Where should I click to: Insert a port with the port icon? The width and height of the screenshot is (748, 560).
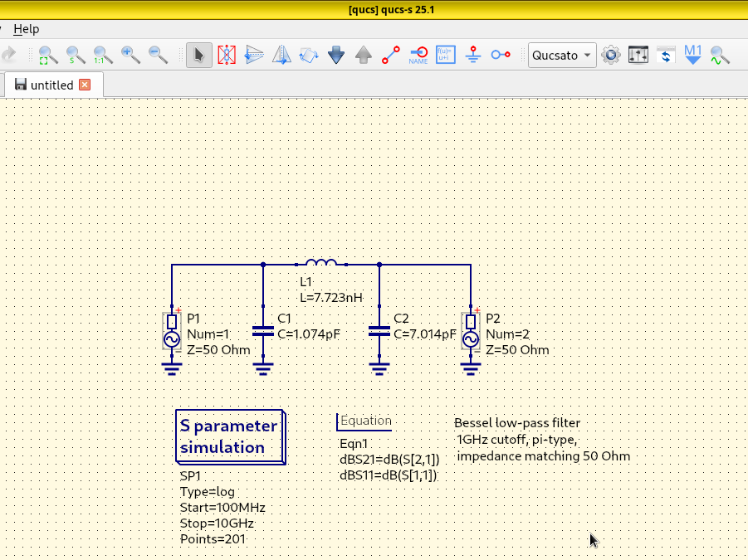tap(501, 55)
